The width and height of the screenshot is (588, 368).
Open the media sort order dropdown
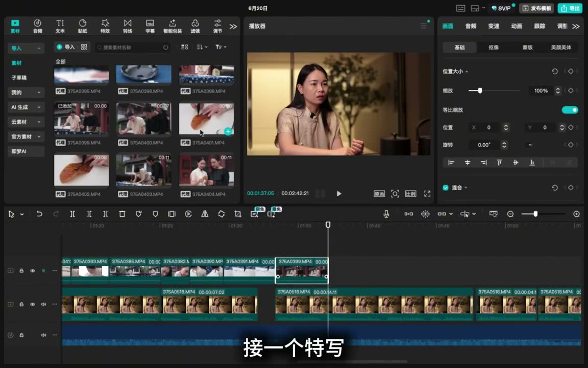click(202, 47)
